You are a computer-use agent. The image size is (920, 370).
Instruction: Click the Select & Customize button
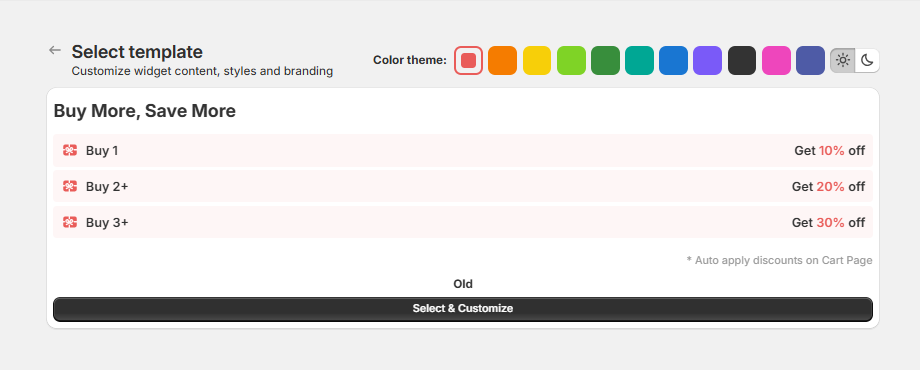463,309
